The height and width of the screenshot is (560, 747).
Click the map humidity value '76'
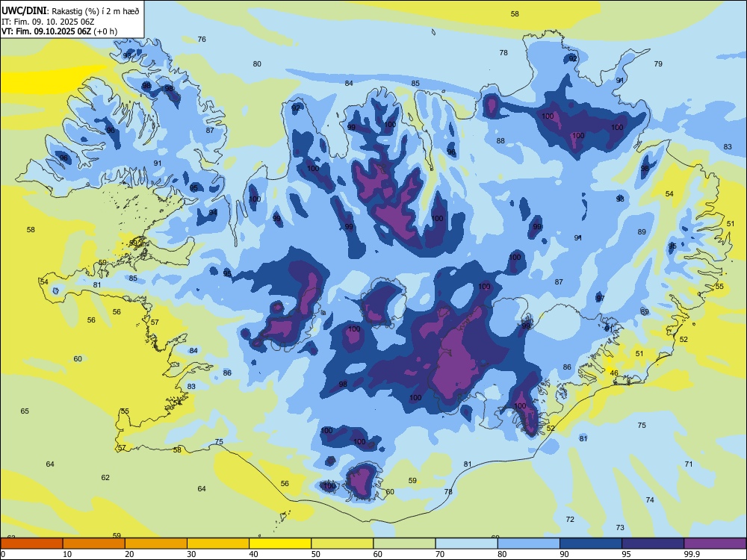202,39
